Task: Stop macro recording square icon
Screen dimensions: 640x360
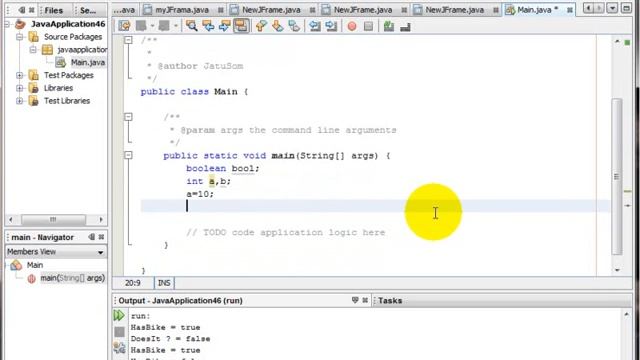Action: coord(368,27)
